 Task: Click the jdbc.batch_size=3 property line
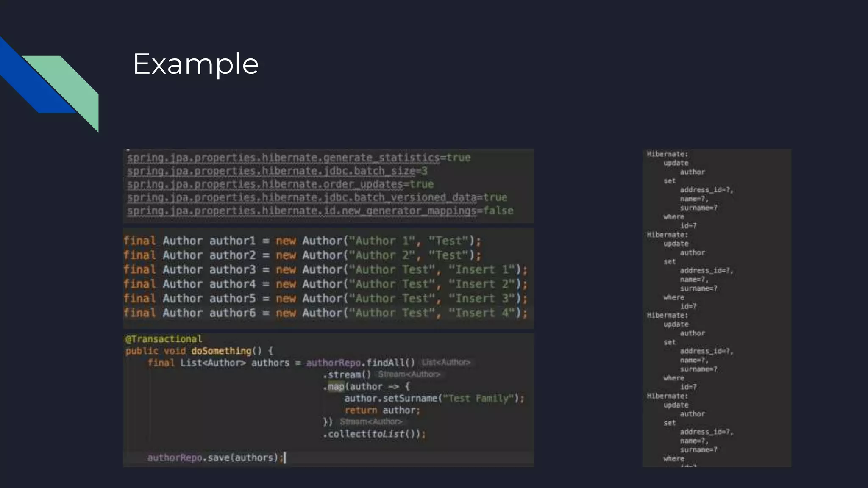point(277,171)
